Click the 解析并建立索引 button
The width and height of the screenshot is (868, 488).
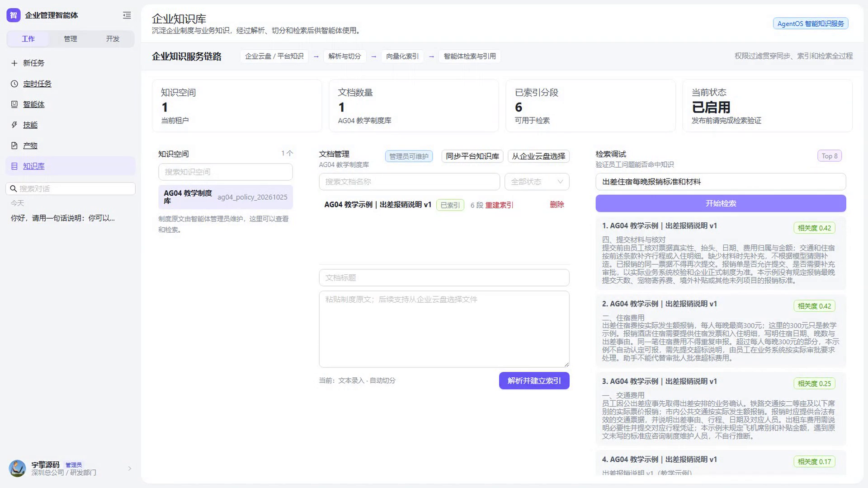point(534,380)
